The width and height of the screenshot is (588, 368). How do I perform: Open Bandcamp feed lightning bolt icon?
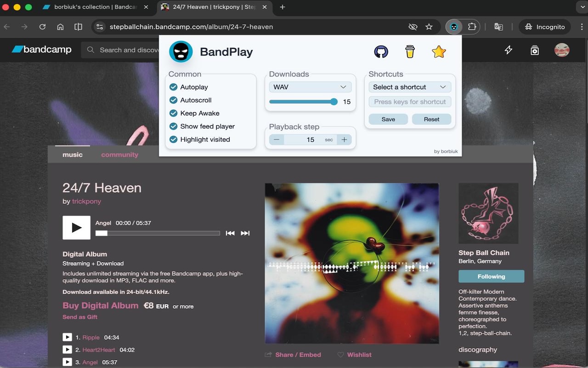(x=508, y=50)
